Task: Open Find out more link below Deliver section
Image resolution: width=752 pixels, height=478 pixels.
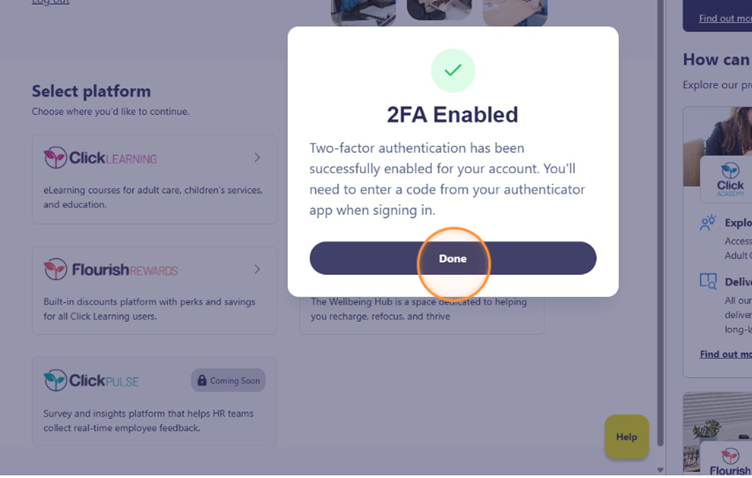Action: click(x=725, y=354)
